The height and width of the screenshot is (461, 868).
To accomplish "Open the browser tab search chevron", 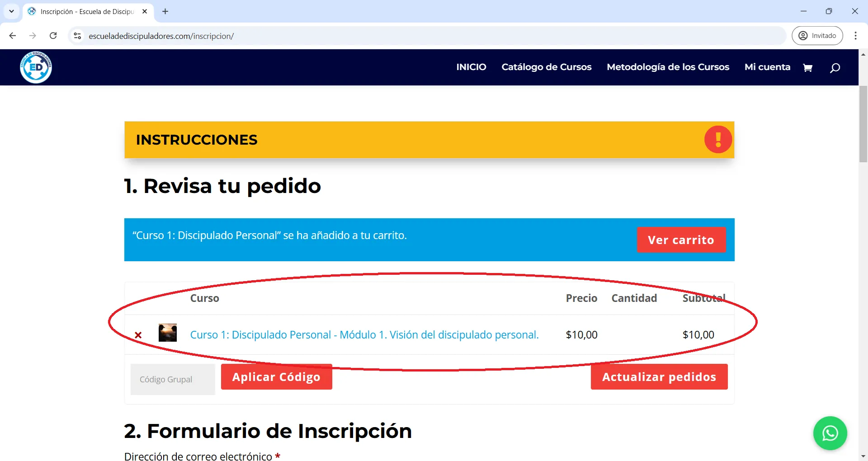I will coord(11,11).
